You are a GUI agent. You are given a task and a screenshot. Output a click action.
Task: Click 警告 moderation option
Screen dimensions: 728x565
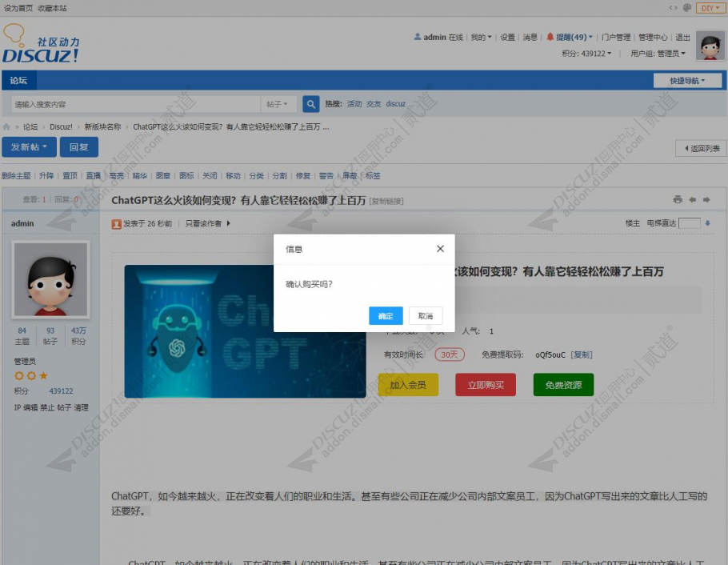point(326,175)
